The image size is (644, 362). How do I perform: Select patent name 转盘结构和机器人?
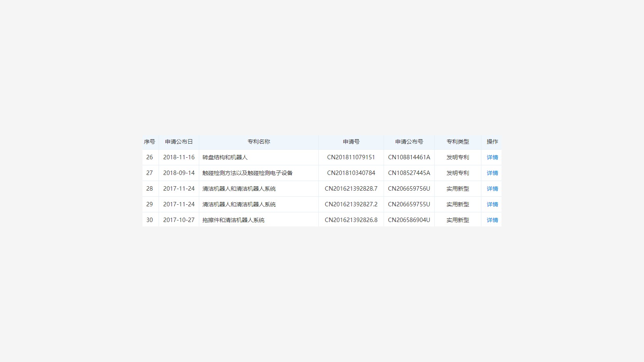[x=225, y=157]
